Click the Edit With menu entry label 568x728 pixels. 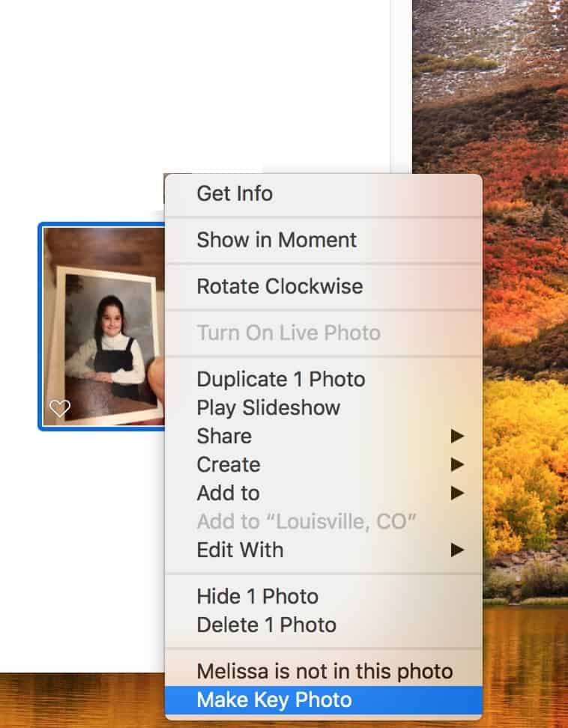click(x=240, y=550)
